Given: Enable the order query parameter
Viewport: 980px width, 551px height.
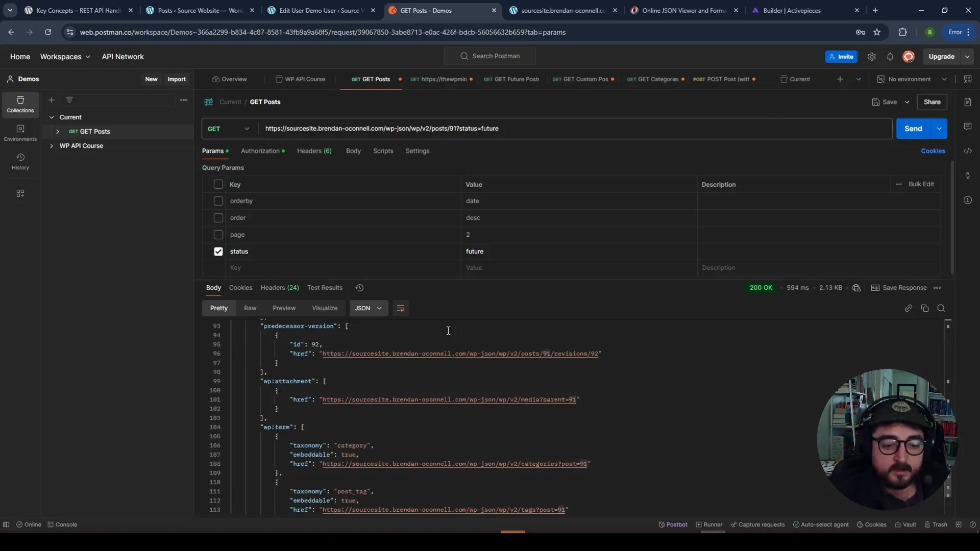Looking at the screenshot, I should tap(218, 218).
